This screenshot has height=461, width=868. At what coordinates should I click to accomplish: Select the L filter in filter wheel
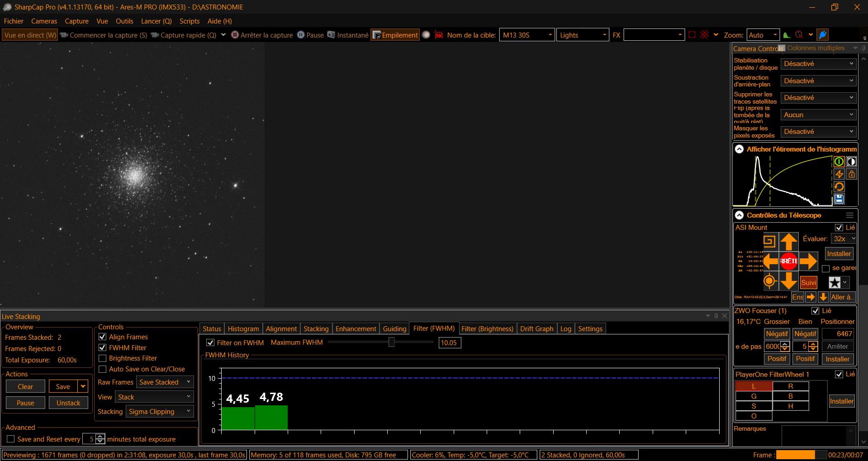(x=754, y=386)
